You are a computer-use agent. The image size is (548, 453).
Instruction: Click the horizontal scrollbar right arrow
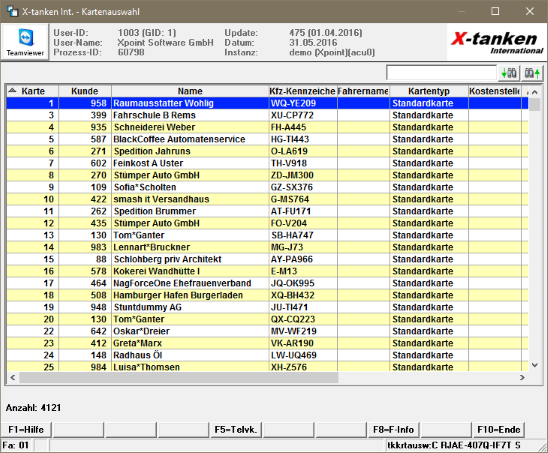(x=522, y=378)
